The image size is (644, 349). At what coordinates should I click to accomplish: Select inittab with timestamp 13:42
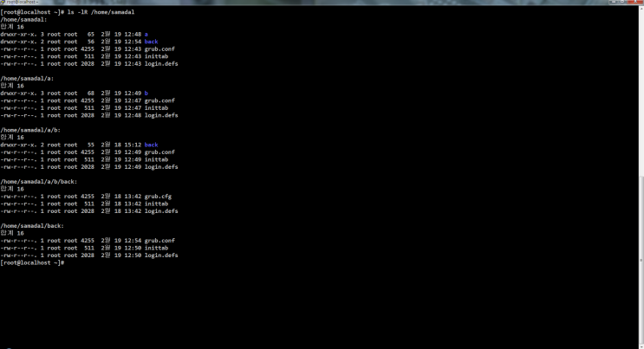(x=156, y=204)
